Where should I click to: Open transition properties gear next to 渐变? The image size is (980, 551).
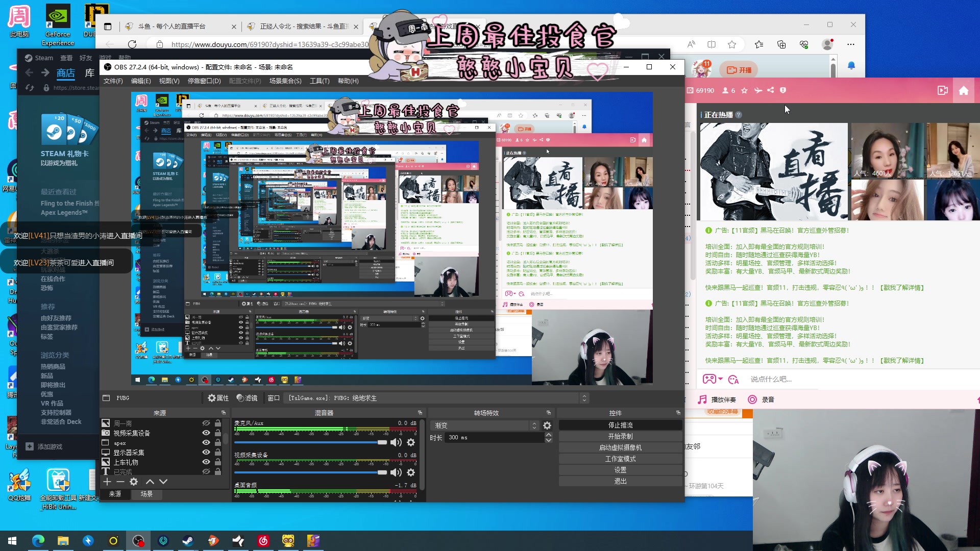(x=547, y=425)
